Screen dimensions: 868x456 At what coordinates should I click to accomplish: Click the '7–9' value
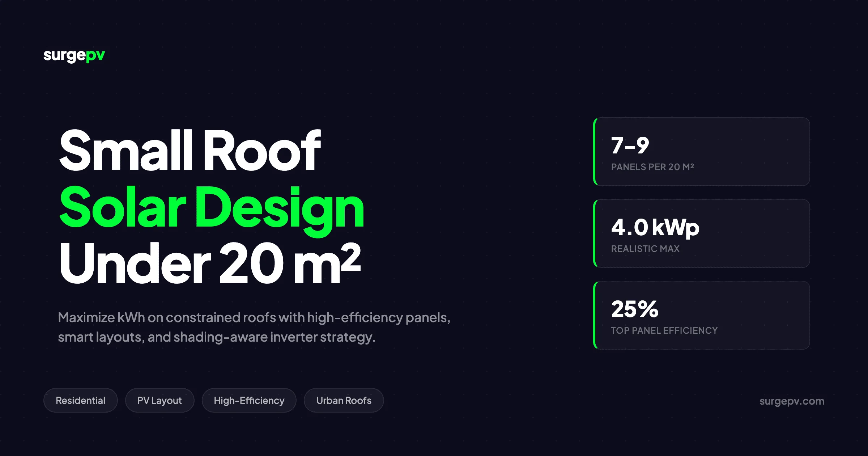click(x=630, y=145)
